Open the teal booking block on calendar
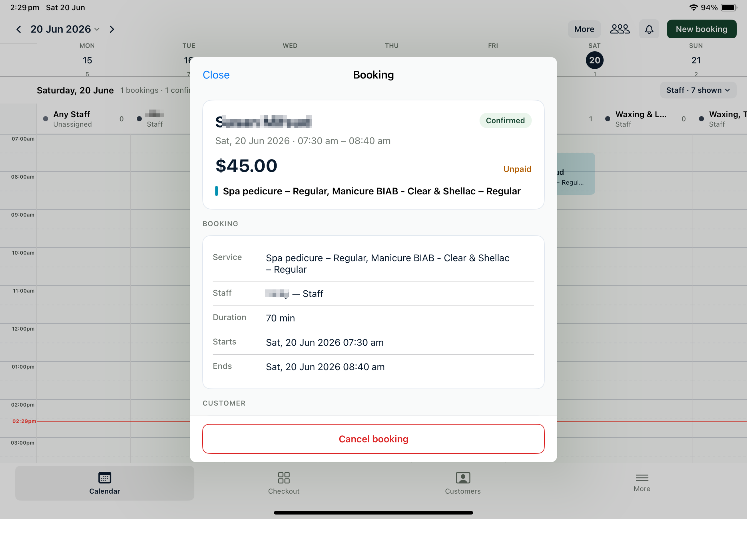Image resolution: width=747 pixels, height=560 pixels. (x=576, y=174)
